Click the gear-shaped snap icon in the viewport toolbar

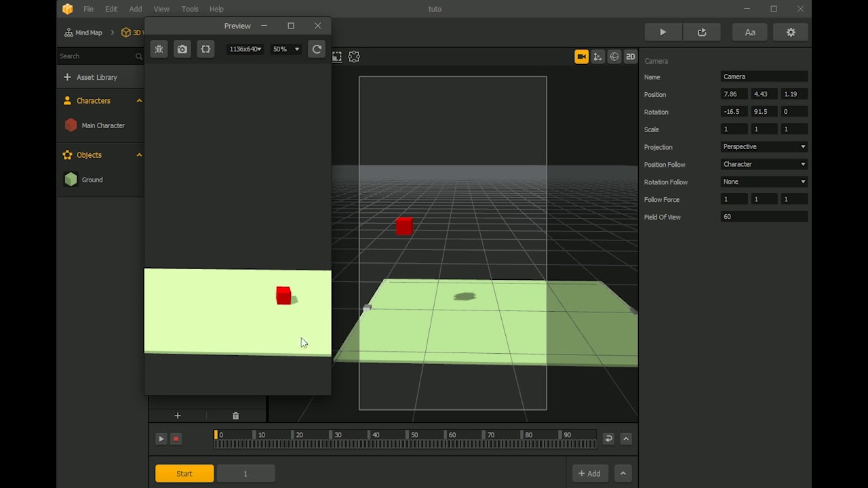point(354,57)
